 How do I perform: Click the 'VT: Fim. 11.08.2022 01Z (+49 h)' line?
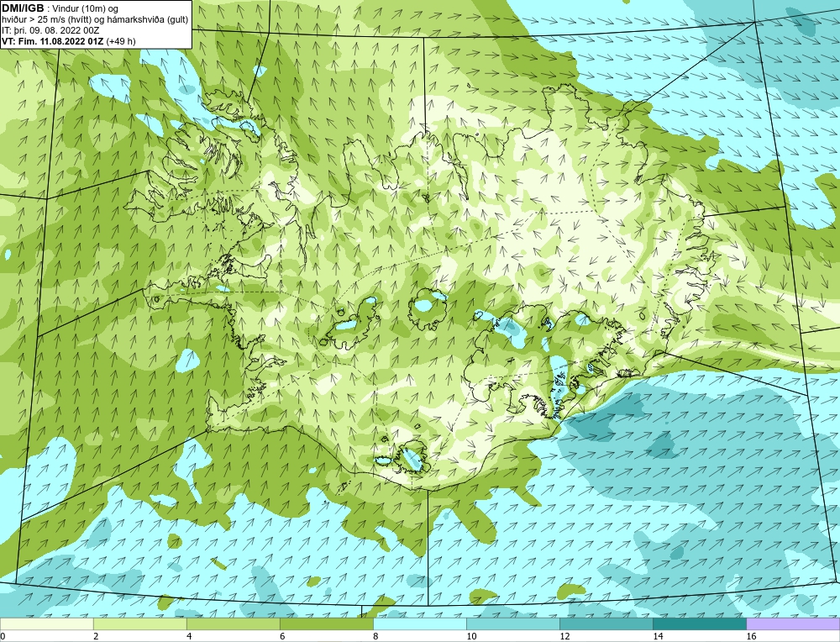(69, 40)
